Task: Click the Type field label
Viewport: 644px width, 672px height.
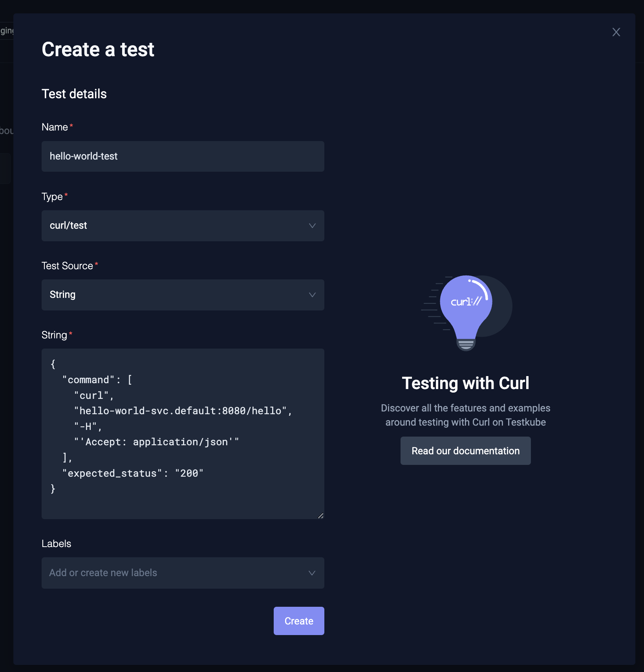Action: [52, 196]
